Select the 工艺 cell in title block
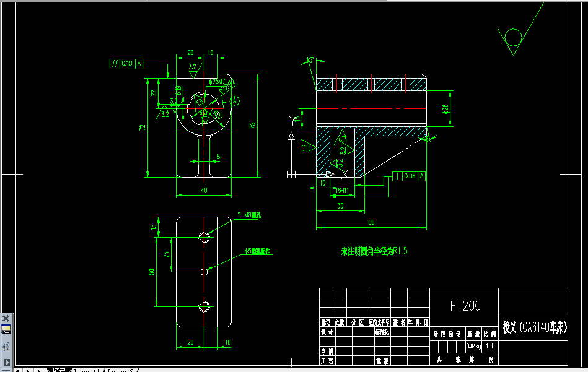This screenshot has height=372, width=588. pos(327,361)
